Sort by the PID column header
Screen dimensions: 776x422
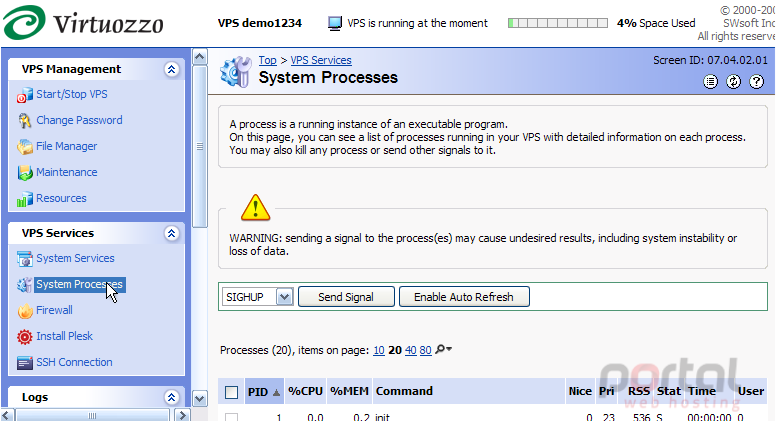(258, 392)
